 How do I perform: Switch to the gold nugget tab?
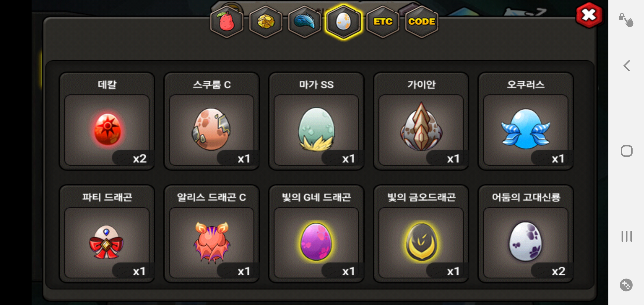coord(266,22)
